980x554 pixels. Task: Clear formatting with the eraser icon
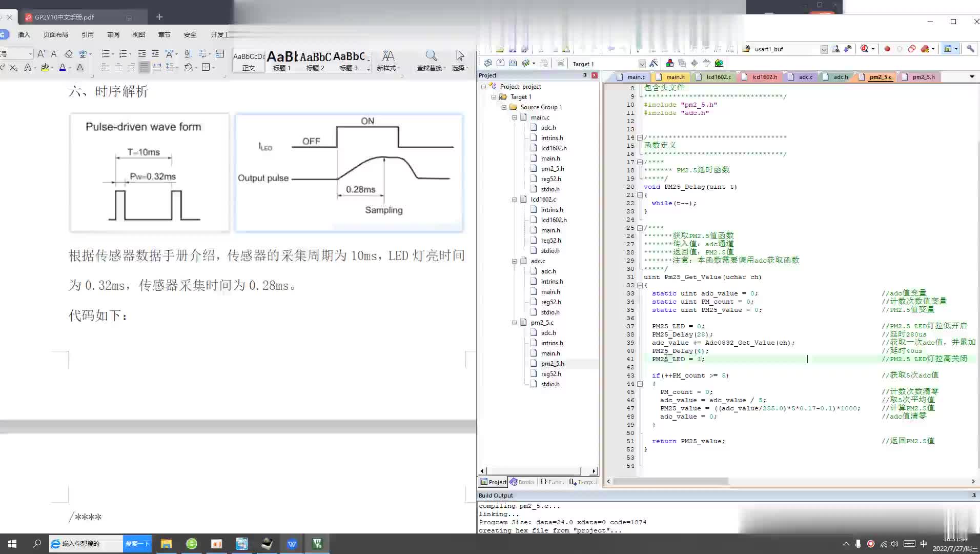click(69, 54)
